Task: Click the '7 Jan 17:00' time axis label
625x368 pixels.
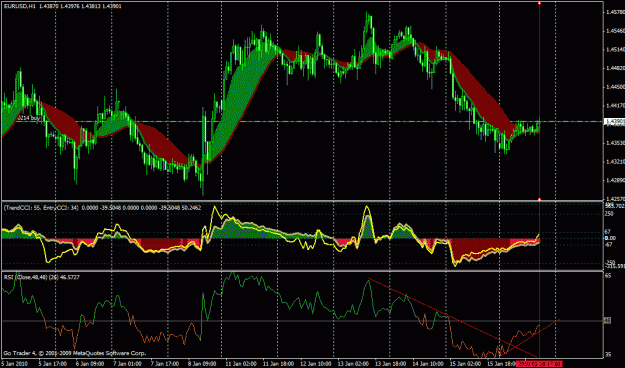Action: (165, 364)
